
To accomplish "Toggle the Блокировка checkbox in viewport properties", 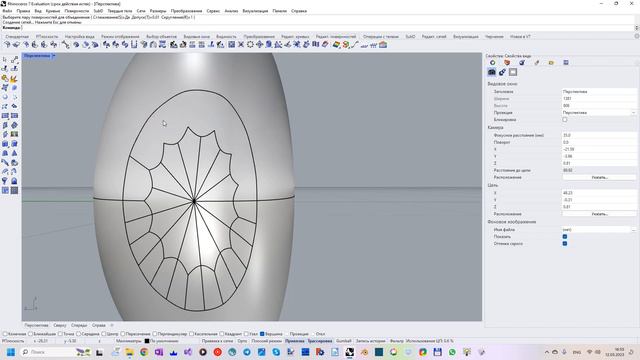I will coord(565,120).
